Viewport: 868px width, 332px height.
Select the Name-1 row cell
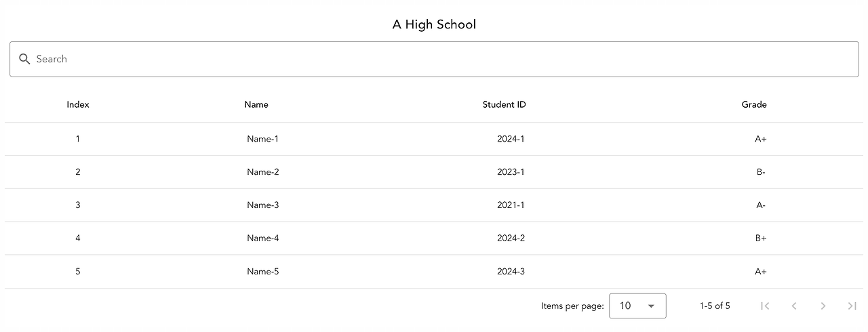pos(262,139)
